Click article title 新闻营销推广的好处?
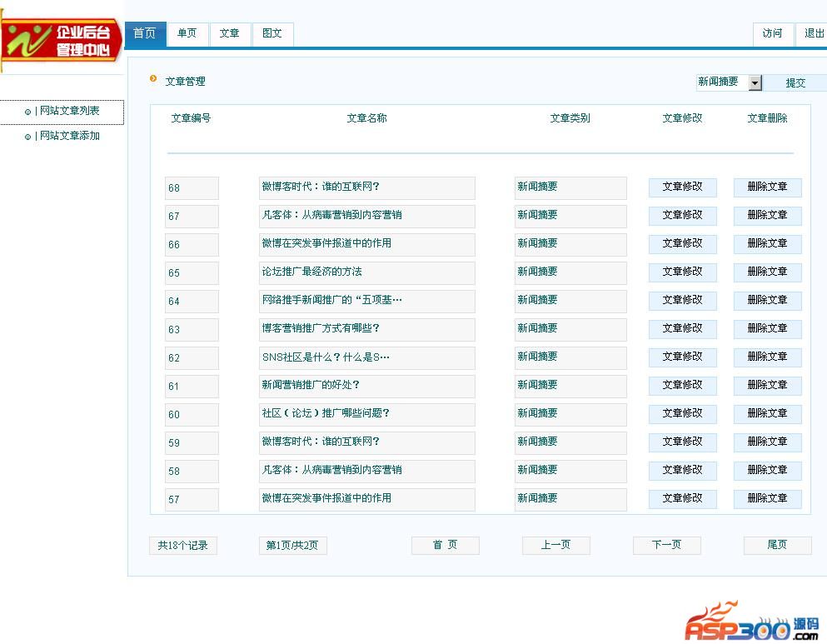827x644 pixels. pos(366,386)
